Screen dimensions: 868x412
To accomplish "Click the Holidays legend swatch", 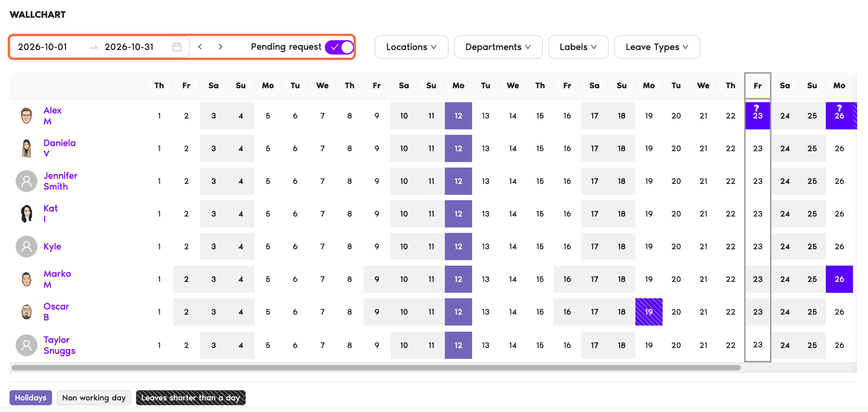I will (x=31, y=398).
